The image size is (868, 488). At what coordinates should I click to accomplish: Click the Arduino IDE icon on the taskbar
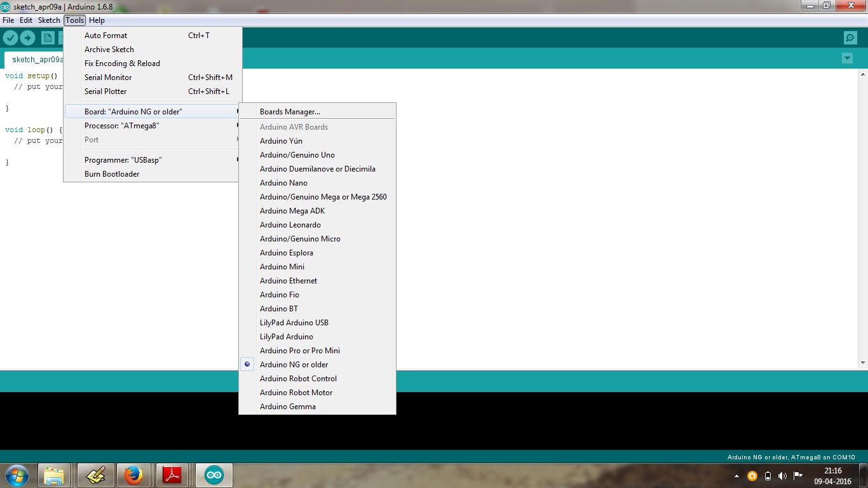(x=214, y=475)
